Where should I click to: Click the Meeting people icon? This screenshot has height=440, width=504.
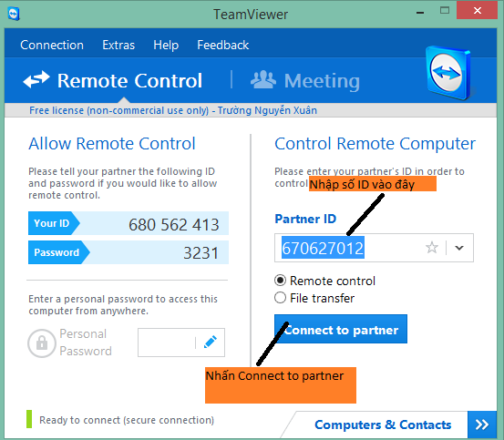pyautogui.click(x=263, y=79)
